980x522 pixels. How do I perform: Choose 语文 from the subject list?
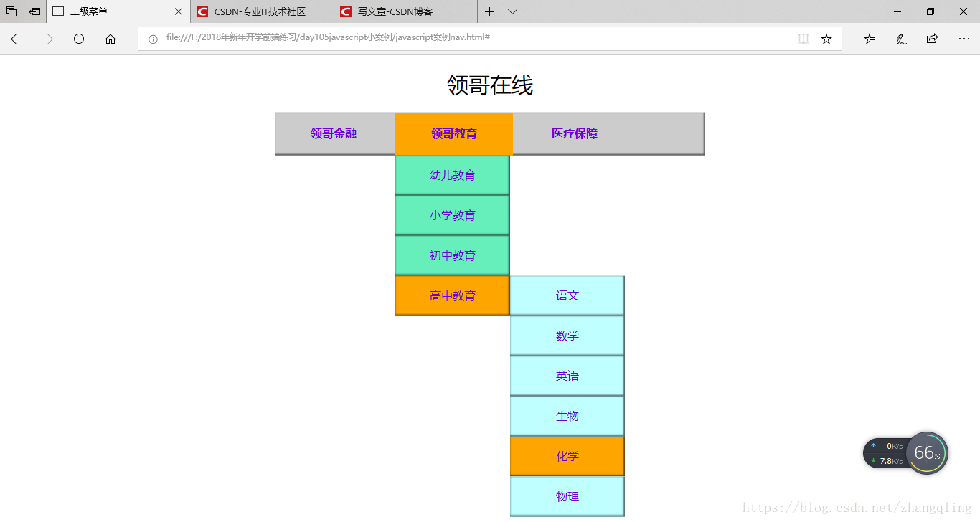click(567, 295)
